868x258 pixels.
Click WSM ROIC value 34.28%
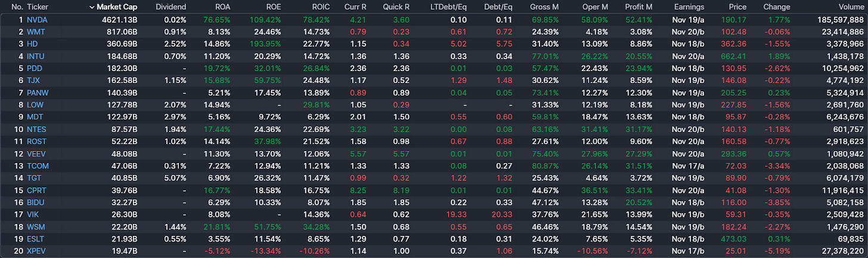point(316,227)
